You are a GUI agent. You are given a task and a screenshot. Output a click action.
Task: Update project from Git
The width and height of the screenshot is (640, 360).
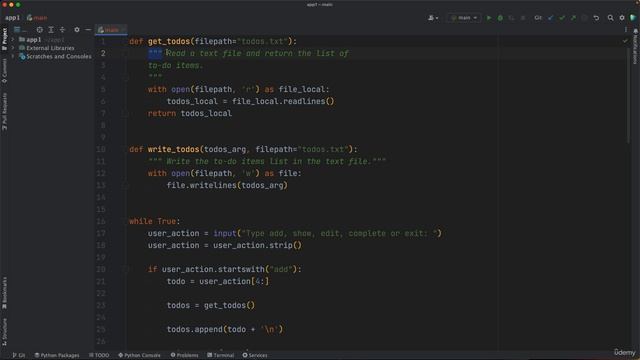click(551, 18)
